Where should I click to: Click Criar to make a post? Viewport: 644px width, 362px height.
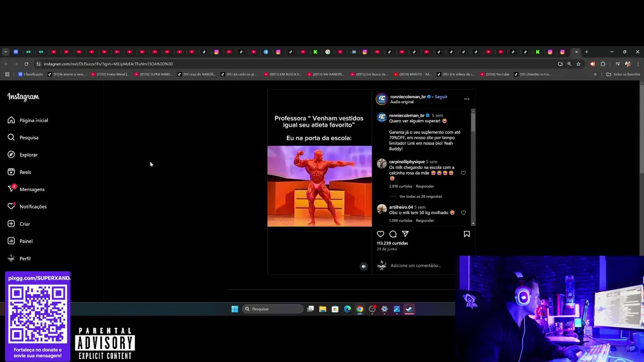[19, 224]
